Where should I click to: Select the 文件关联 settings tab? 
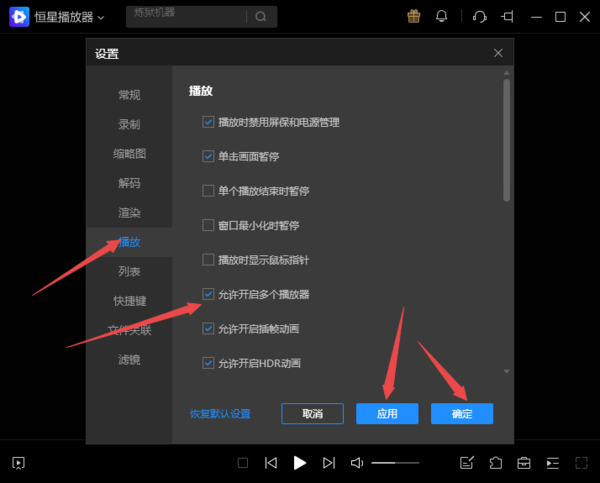click(129, 330)
